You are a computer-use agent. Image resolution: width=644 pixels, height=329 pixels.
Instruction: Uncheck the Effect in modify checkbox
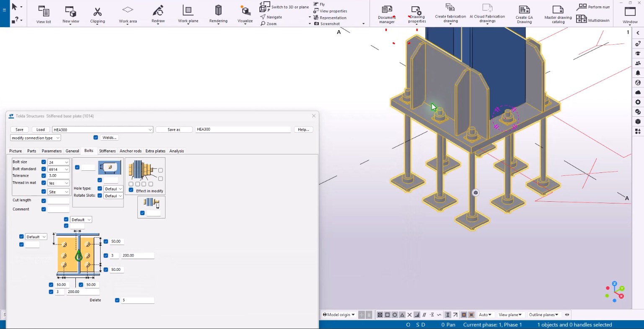[x=131, y=190]
